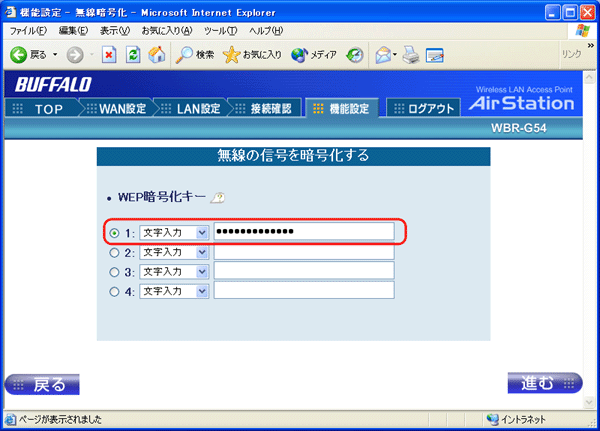Go to the TOP tab
This screenshot has height=431, width=600.
tap(41, 109)
